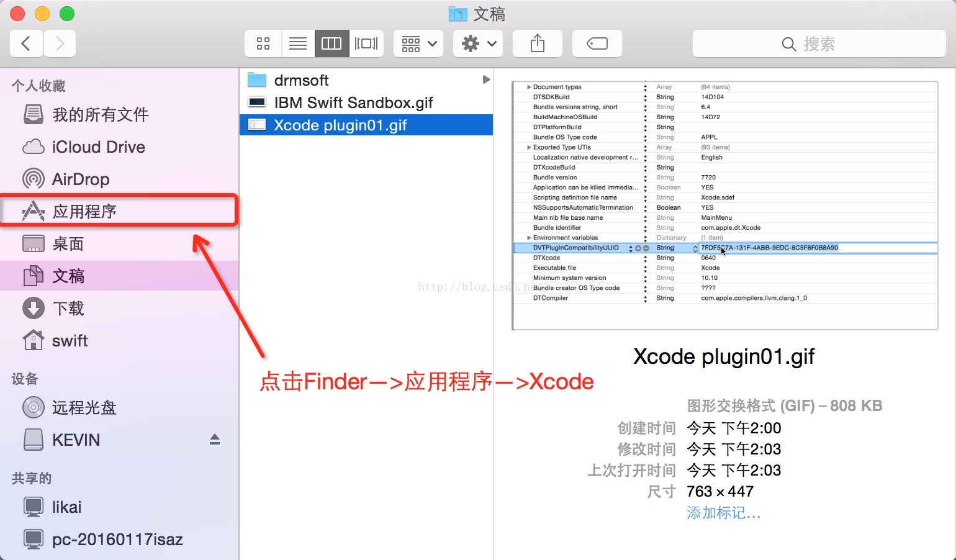This screenshot has height=560, width=956.
Task: Open the gear action menu
Action: coord(478,43)
